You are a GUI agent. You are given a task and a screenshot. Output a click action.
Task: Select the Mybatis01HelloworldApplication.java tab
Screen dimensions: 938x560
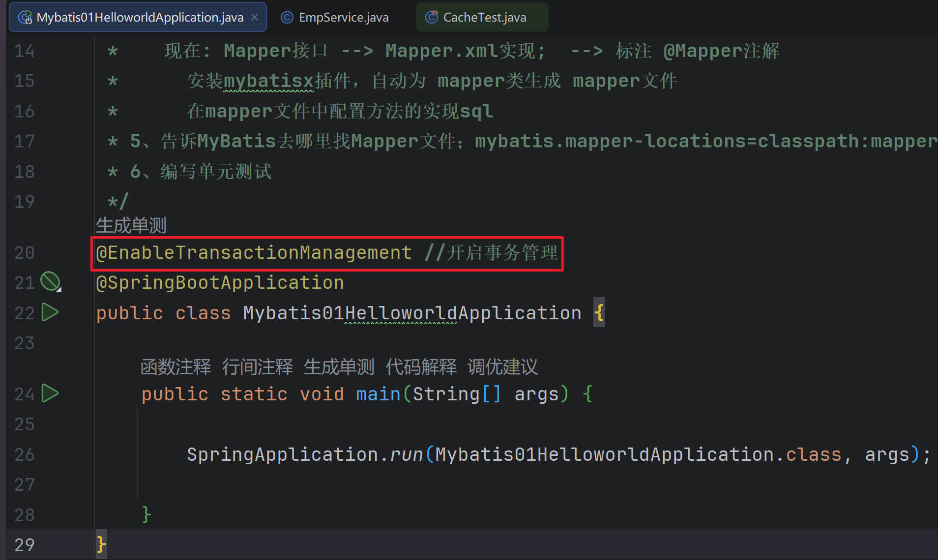(x=140, y=18)
